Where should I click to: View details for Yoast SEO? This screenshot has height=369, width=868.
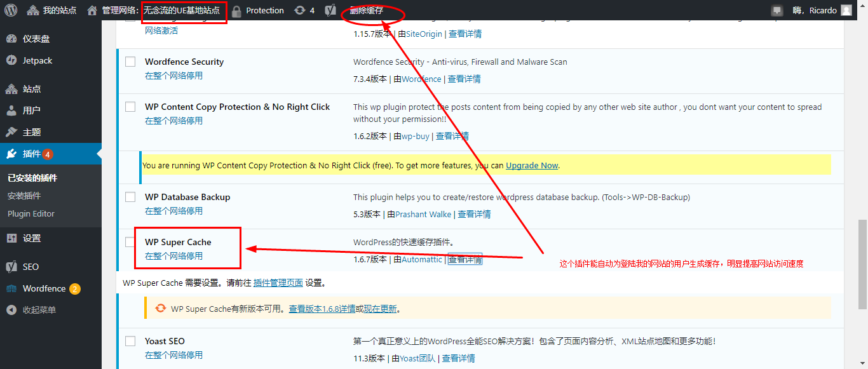[459, 358]
